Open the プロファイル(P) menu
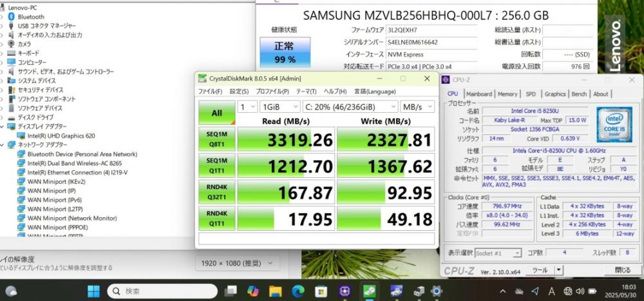This screenshot has width=644, height=301. point(272,92)
